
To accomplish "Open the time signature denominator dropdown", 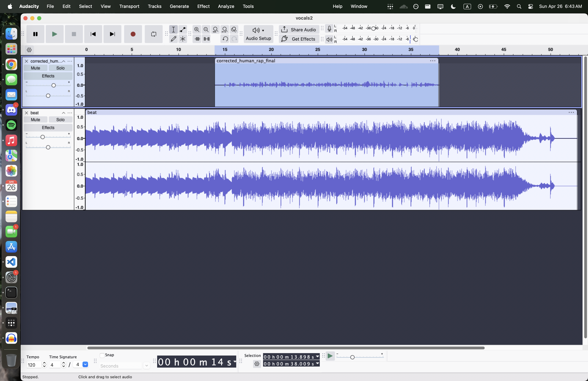I will tap(85, 365).
